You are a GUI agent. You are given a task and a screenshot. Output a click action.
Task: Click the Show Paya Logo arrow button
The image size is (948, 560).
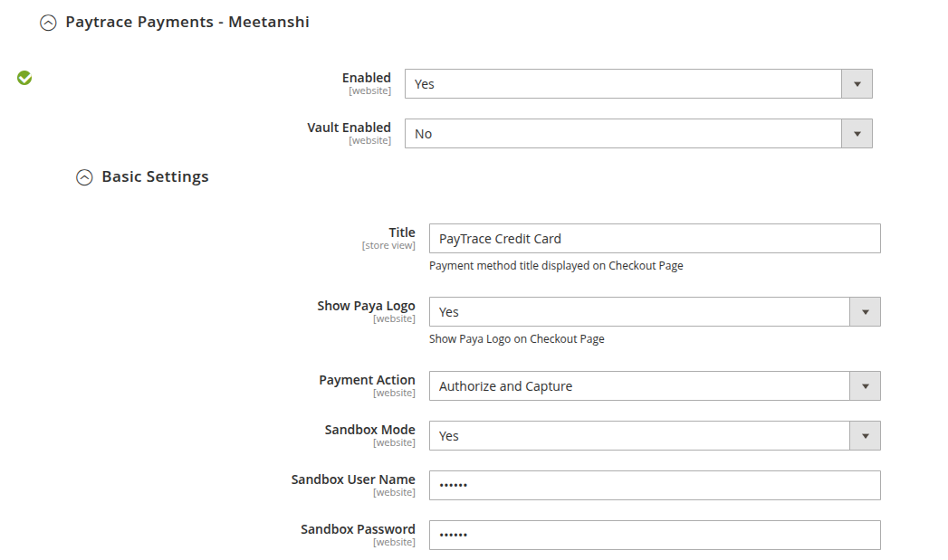(x=866, y=312)
